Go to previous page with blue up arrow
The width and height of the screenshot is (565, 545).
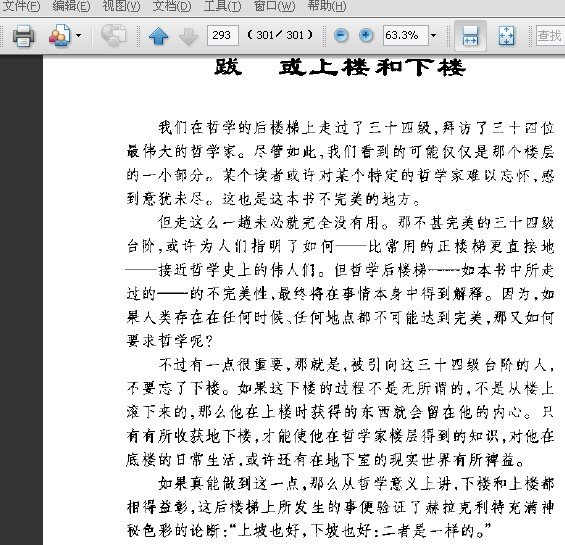coord(159,36)
